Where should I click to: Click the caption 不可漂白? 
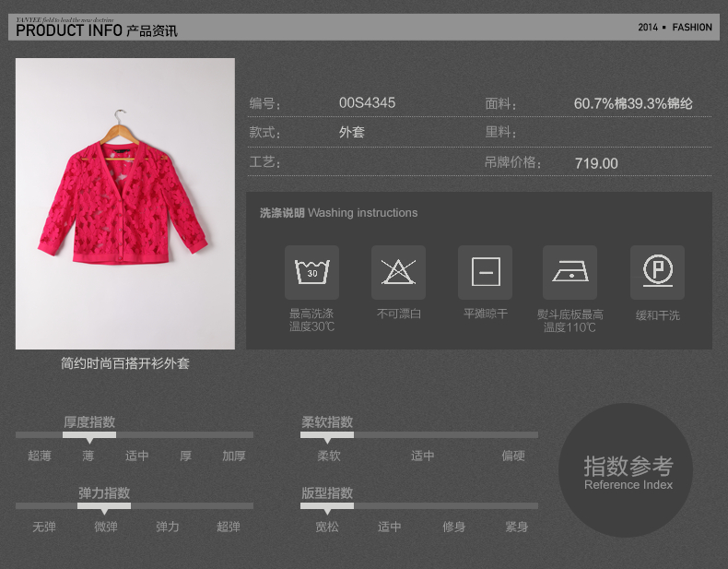coord(399,314)
